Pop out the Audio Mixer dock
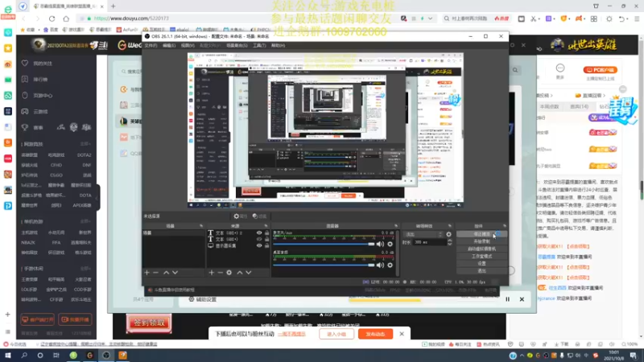This screenshot has height=362, width=644. [396, 226]
